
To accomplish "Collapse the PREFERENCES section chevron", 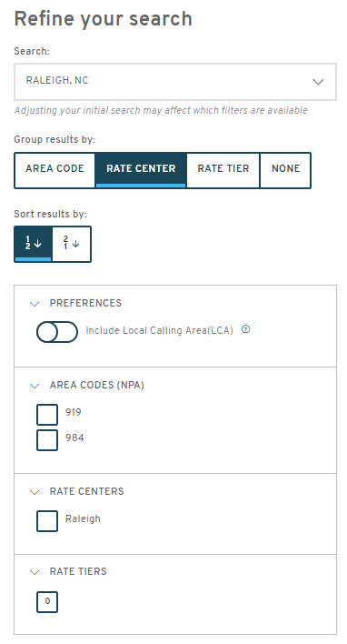I will 35,304.
